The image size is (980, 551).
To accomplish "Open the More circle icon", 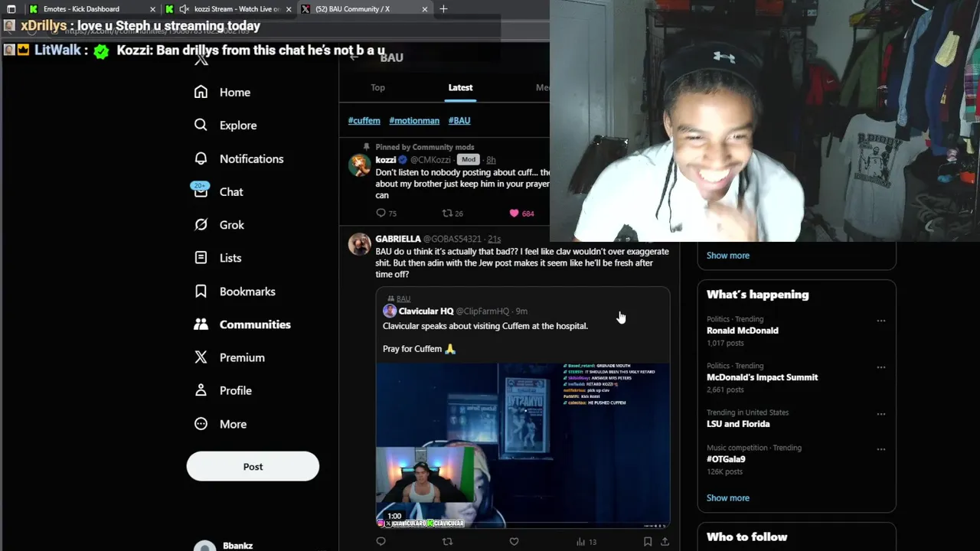I will click(x=201, y=424).
